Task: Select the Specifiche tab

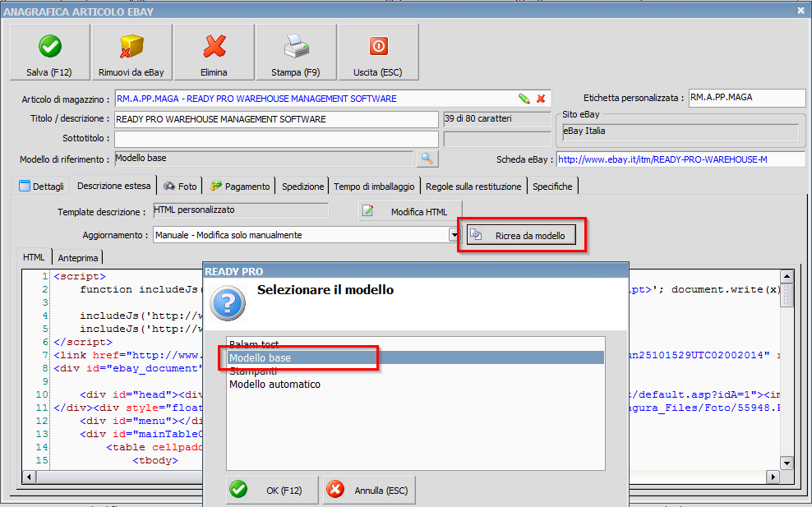Action: [x=552, y=187]
